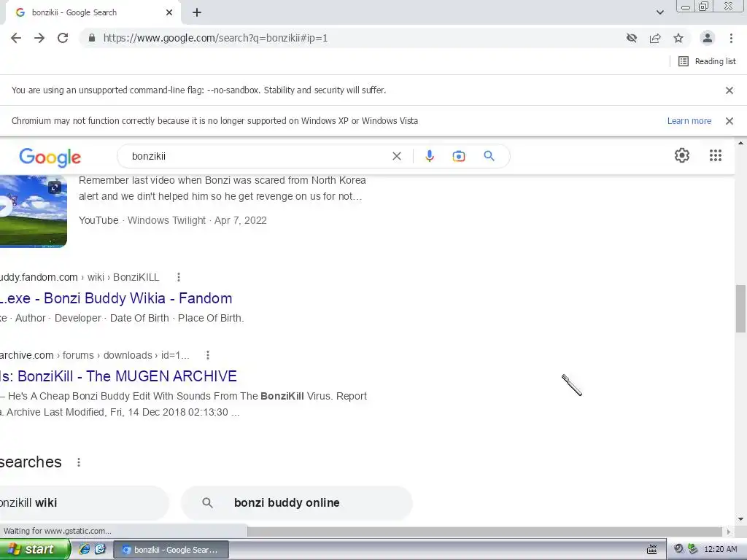The height and width of the screenshot is (560, 747).
Task: Submit search with the magnifier icon
Action: click(x=489, y=156)
